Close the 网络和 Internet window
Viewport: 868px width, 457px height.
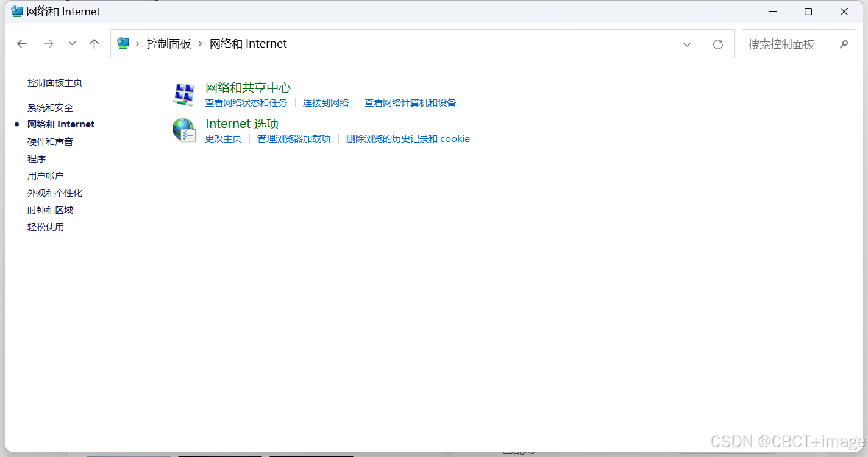[844, 12]
